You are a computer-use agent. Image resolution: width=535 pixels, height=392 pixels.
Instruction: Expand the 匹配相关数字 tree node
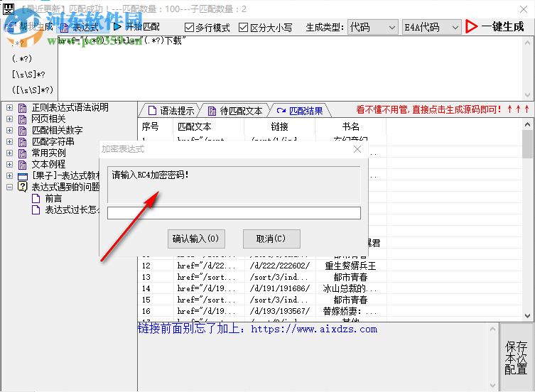[9, 131]
